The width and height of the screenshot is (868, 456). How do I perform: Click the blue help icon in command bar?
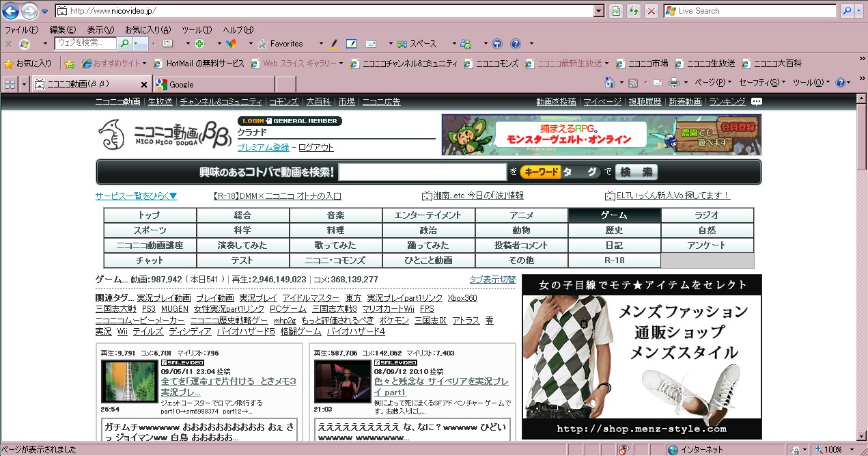(841, 83)
